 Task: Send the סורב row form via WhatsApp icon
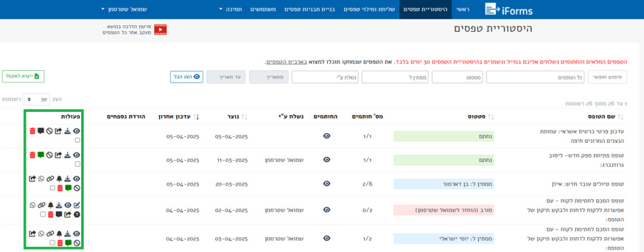pyautogui.click(x=32, y=205)
